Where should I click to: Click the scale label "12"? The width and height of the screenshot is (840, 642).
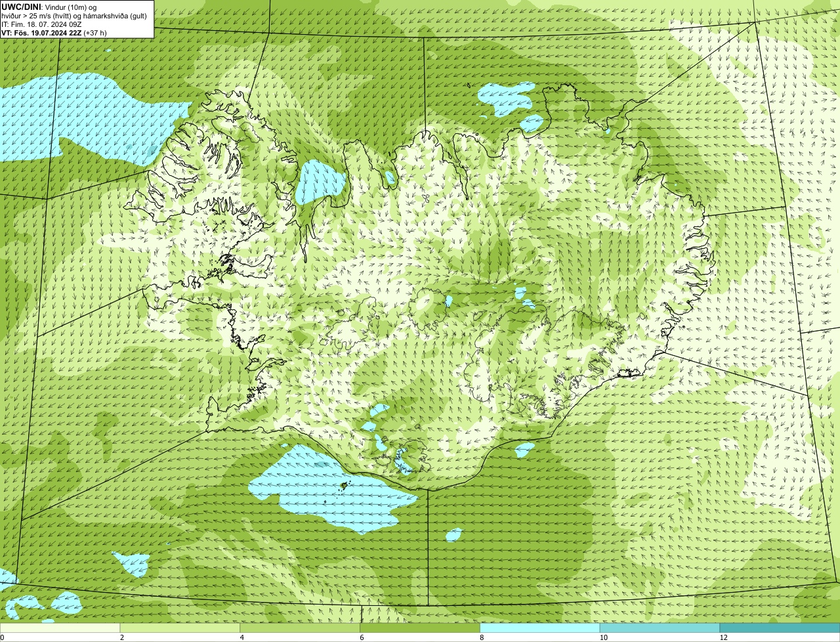tap(723, 637)
